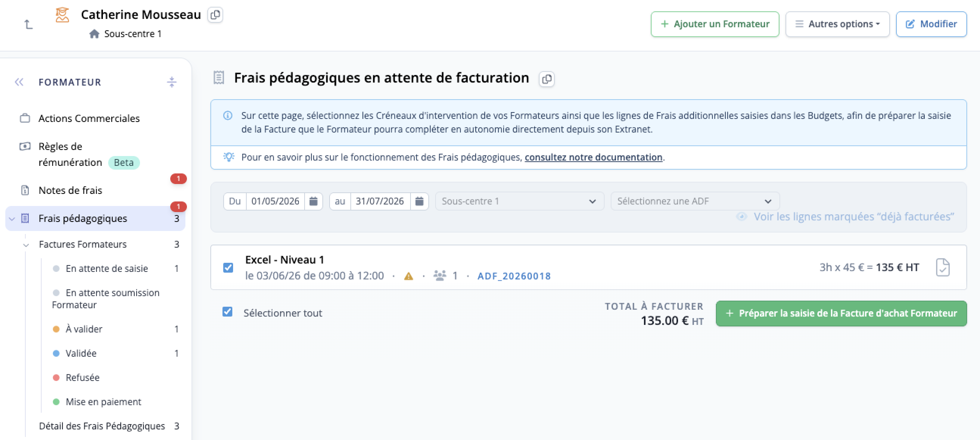The width and height of the screenshot is (980, 440).
Task: Click the warning triangle on Excel - Niveau 1
Action: [x=409, y=276]
